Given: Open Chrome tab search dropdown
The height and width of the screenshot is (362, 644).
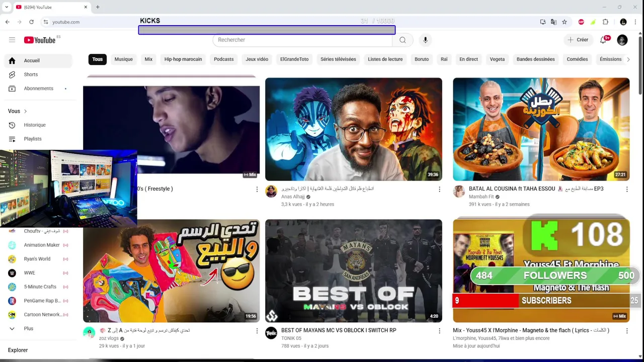Looking at the screenshot, I should coord(7,7).
